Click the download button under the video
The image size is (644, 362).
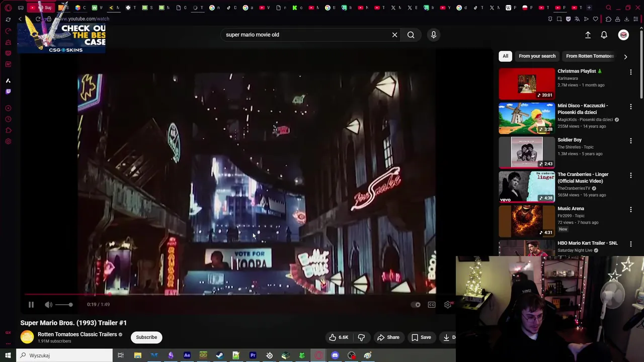(448, 337)
